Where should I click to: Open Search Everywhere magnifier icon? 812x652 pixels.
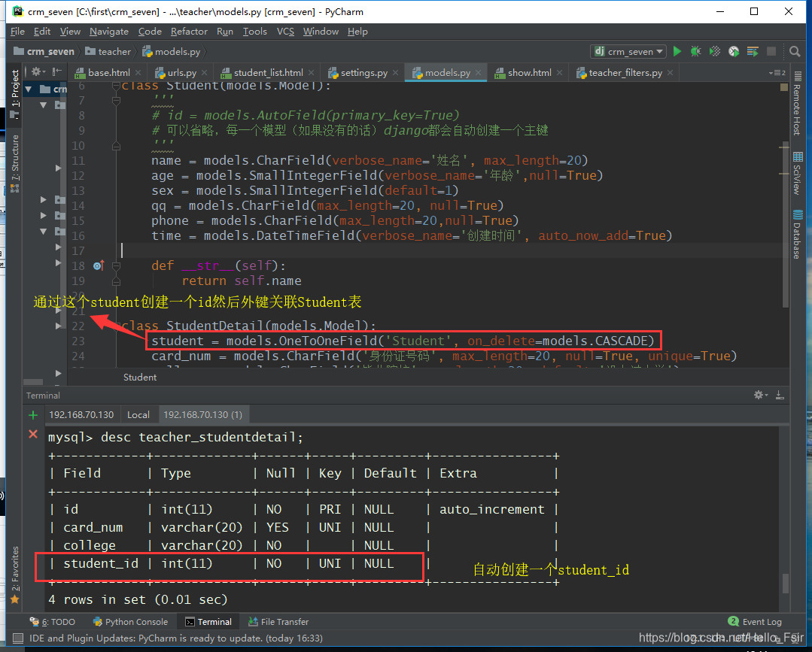tap(795, 51)
